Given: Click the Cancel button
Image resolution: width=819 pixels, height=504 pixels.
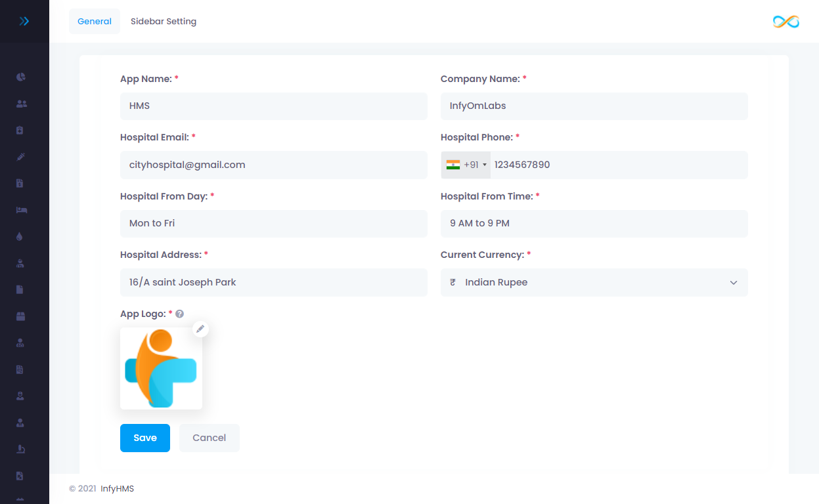Looking at the screenshot, I should [209, 438].
